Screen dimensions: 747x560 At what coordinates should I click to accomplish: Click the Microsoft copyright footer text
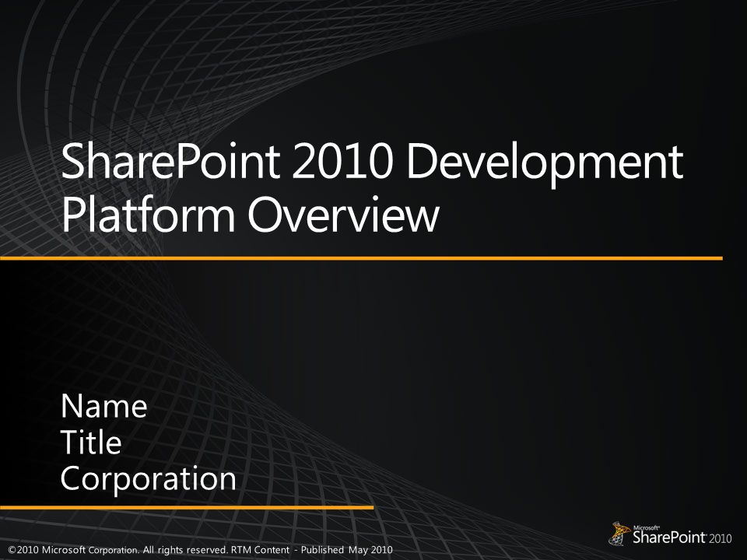click(x=201, y=550)
